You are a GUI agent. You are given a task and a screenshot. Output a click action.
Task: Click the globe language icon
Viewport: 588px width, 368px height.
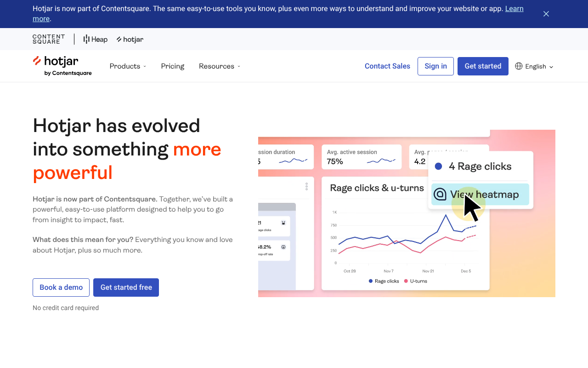click(519, 66)
